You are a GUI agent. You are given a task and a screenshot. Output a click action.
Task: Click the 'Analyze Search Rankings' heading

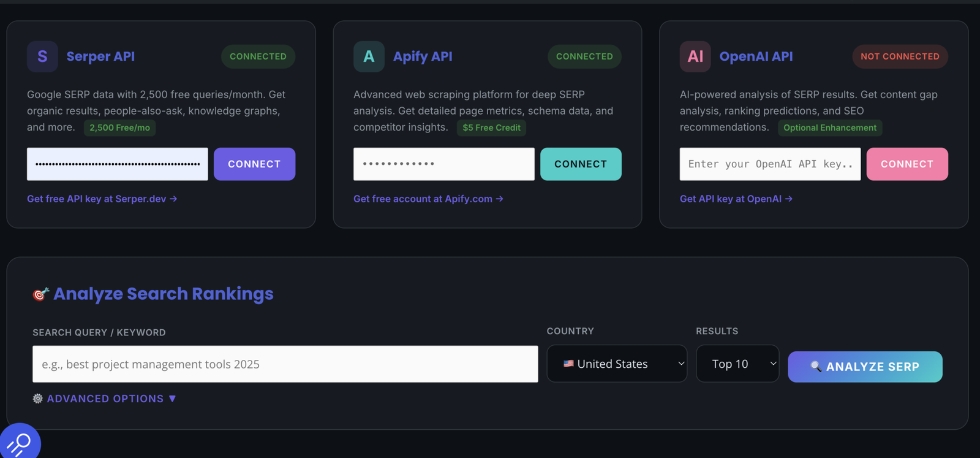click(x=164, y=294)
